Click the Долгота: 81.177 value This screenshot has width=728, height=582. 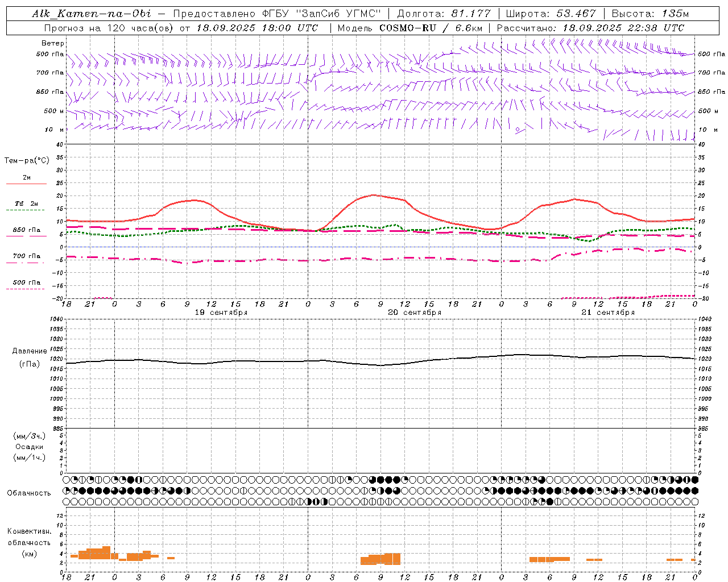click(444, 14)
